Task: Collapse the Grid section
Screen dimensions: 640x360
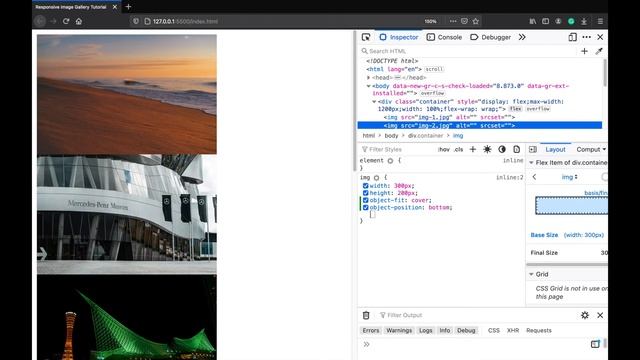Action: (x=531, y=274)
